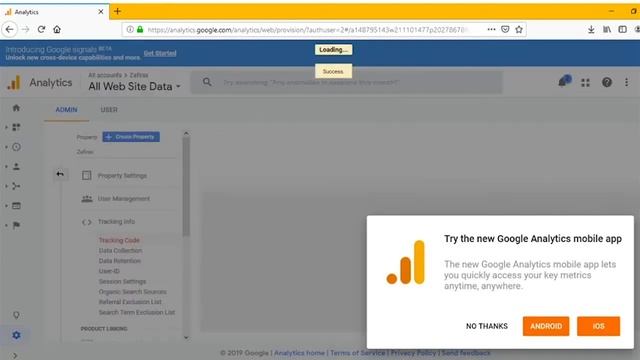
Task: Expand the Customization dashboard icon in sidebar
Action: pos(16,127)
